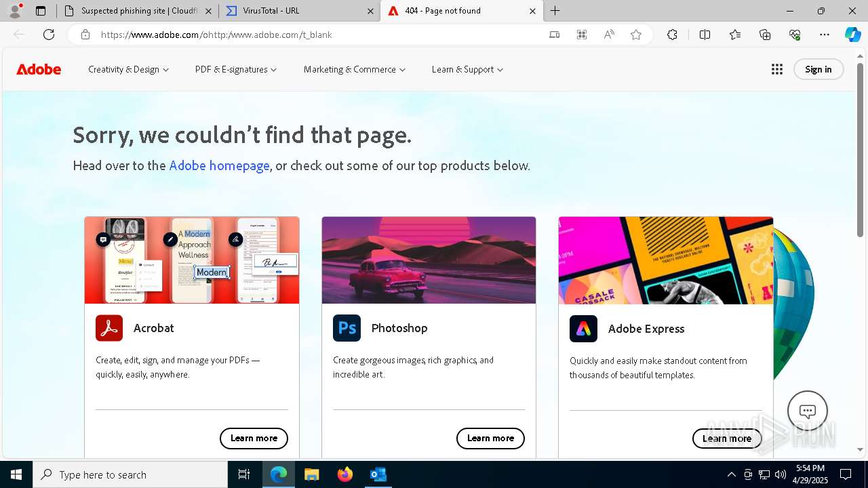Click the Adobe logo in the header

39,69
